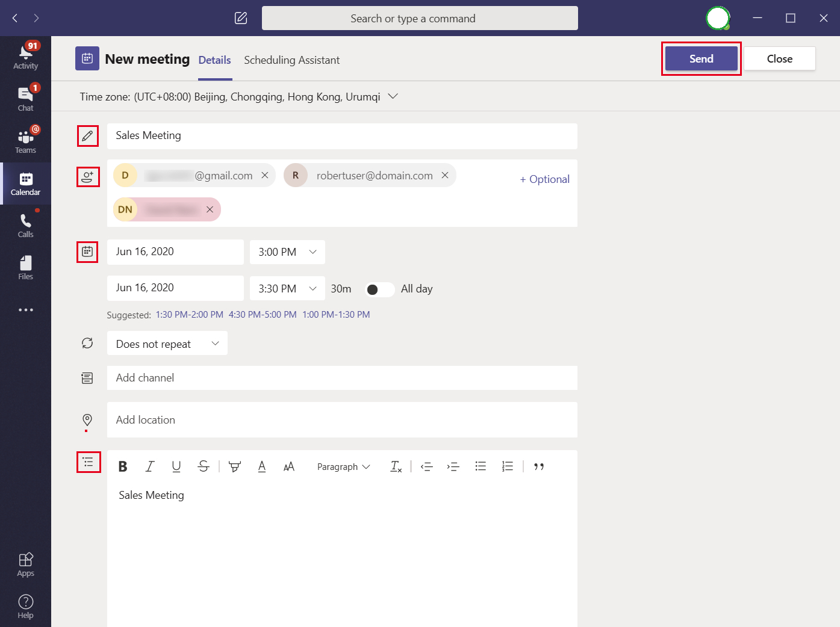
Task: Go forward with the right arrow
Action: point(36,18)
